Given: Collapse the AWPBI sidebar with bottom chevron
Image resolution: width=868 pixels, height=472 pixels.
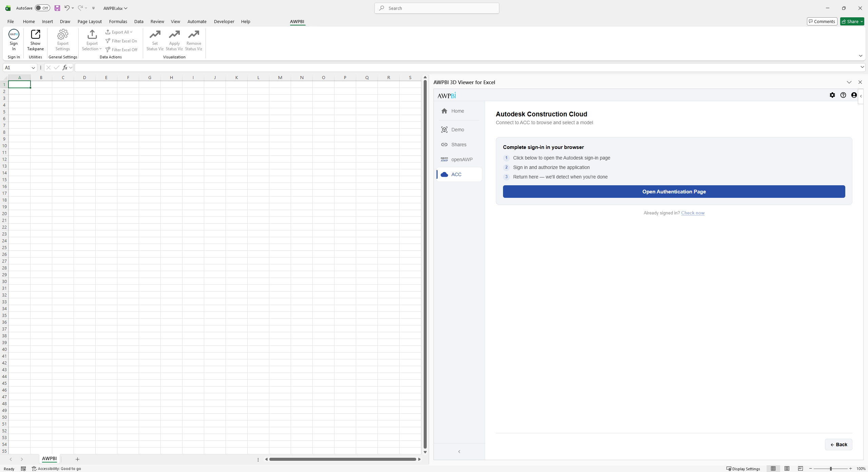Looking at the screenshot, I should 459,452.
